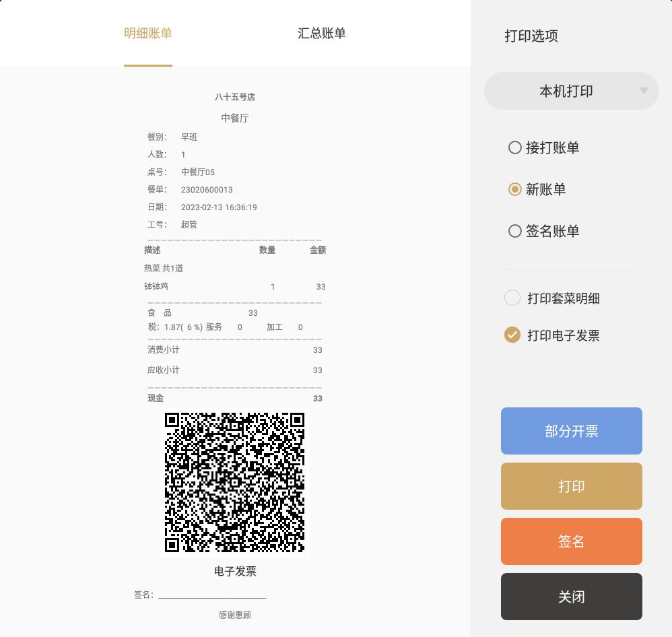Click the 打印选项 panel heading

click(531, 36)
